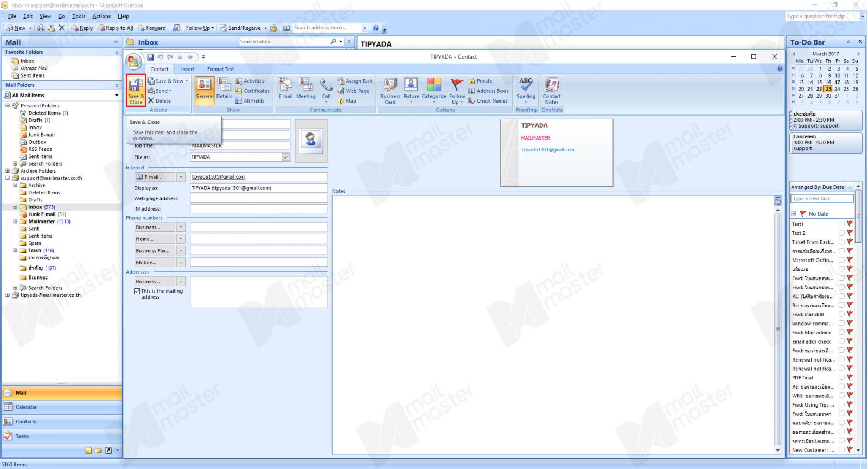The width and height of the screenshot is (868, 469).
Task: Open Certificates for this contact
Action: (x=252, y=91)
